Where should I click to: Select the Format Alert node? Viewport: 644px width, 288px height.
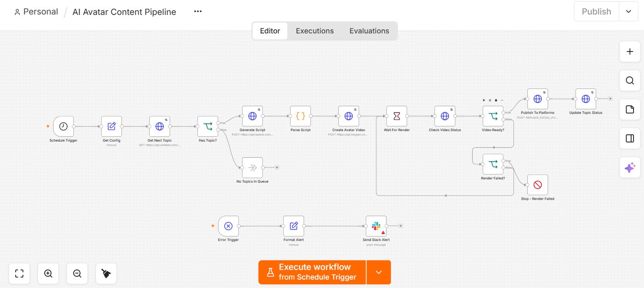click(293, 226)
